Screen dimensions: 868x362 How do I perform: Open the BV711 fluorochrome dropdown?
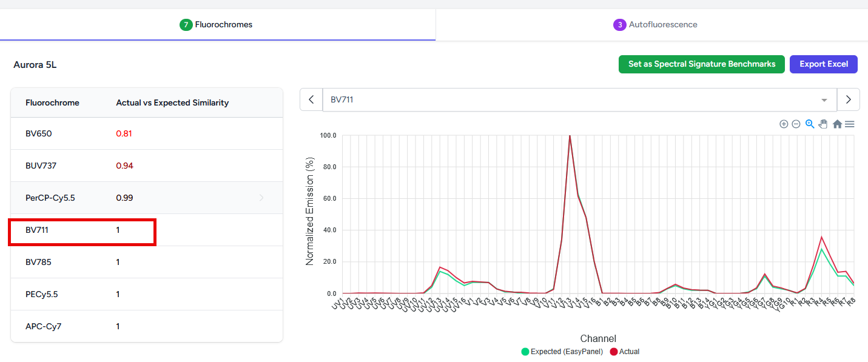point(576,99)
